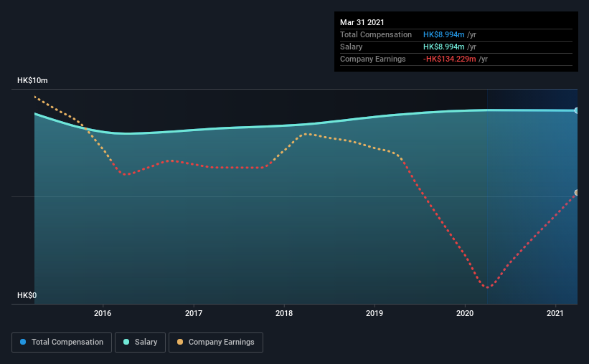This screenshot has height=364, width=589.
Task: Click the Mar 31 2021 tooltip date
Action: pos(362,22)
